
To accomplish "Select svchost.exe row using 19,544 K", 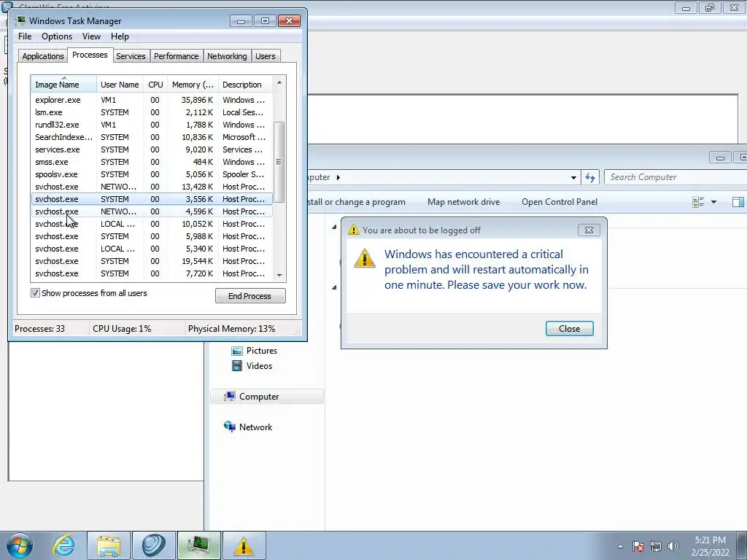I will pyautogui.click(x=152, y=261).
